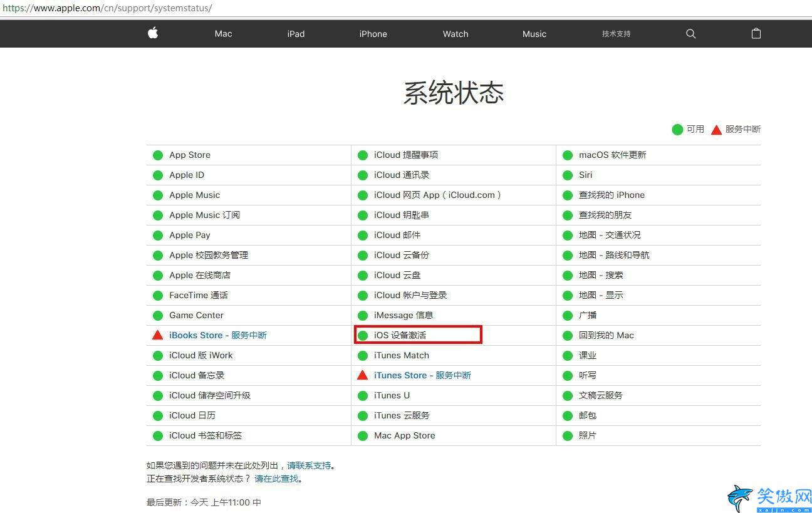The height and width of the screenshot is (513, 812).
Task: Open the shopping bag icon
Action: [x=756, y=33]
